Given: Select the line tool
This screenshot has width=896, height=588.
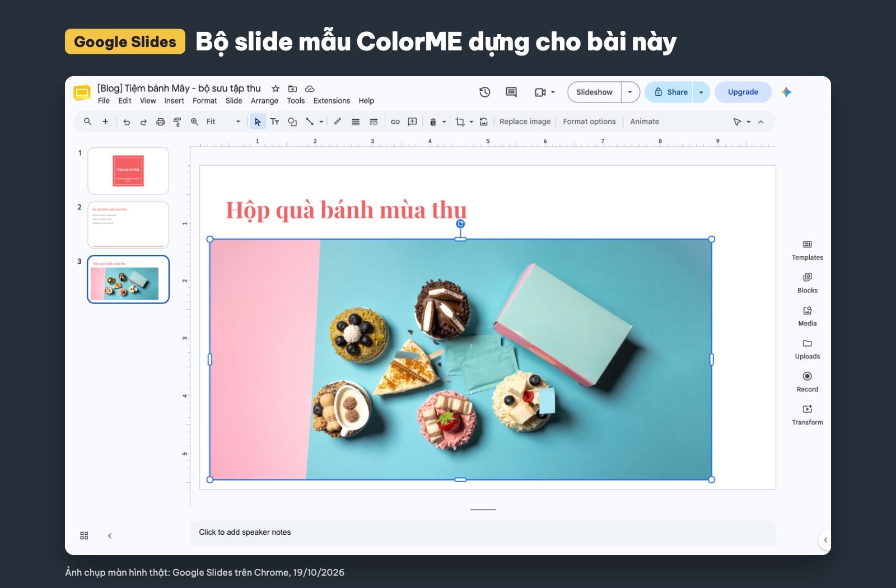Looking at the screenshot, I should tap(310, 122).
